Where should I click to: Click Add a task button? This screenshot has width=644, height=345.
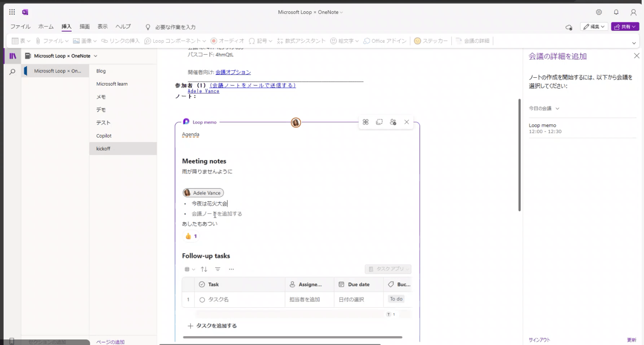[x=213, y=326]
